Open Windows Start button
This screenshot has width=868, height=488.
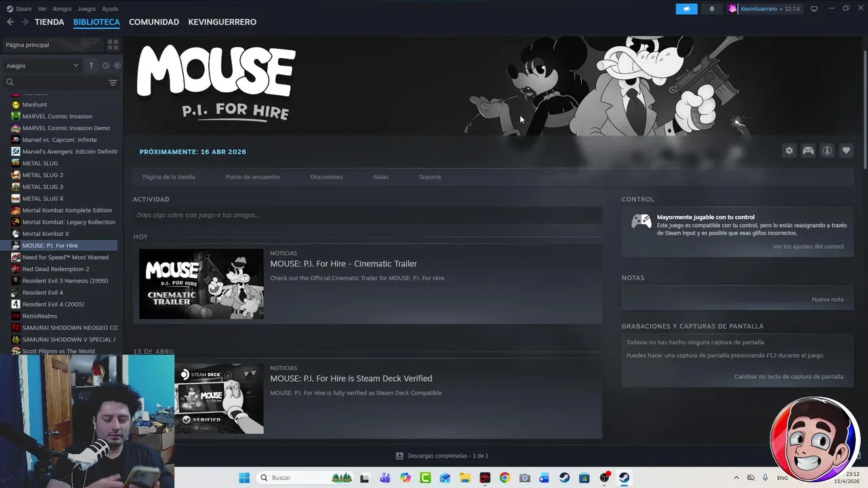(x=244, y=478)
